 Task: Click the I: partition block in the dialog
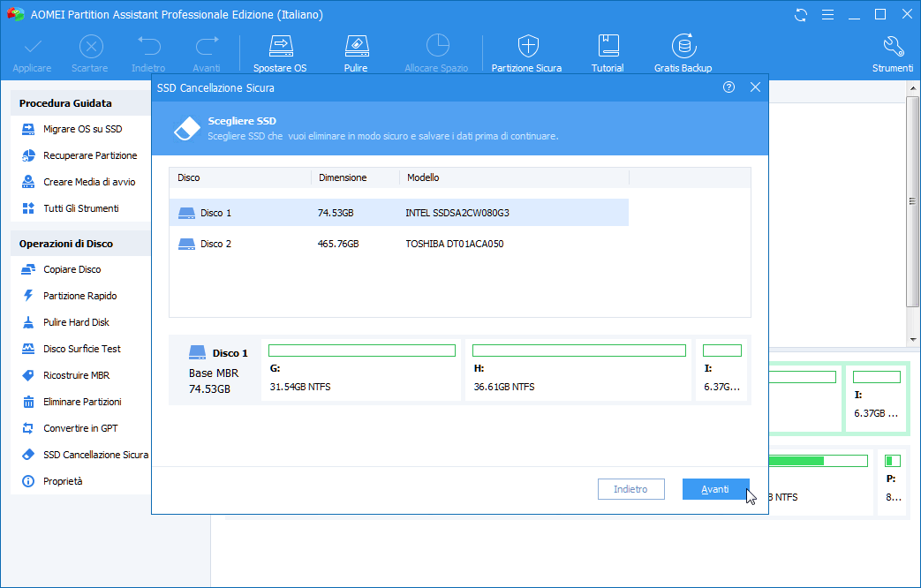pos(722,369)
